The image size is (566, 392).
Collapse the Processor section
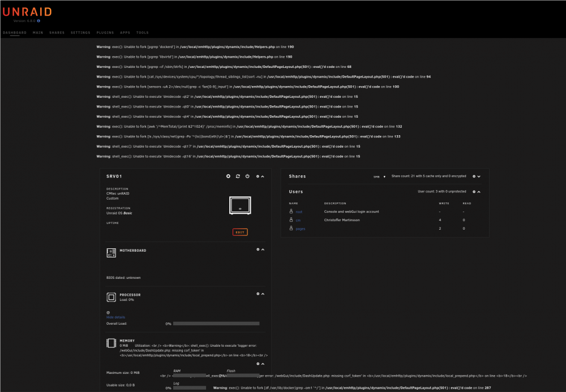click(x=263, y=294)
